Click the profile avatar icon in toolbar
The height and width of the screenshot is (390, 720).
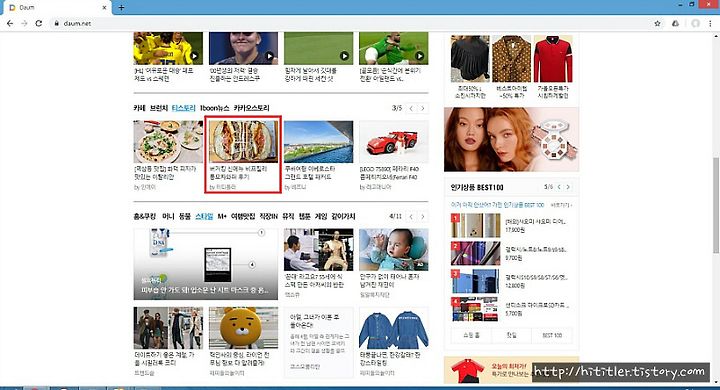coord(696,23)
